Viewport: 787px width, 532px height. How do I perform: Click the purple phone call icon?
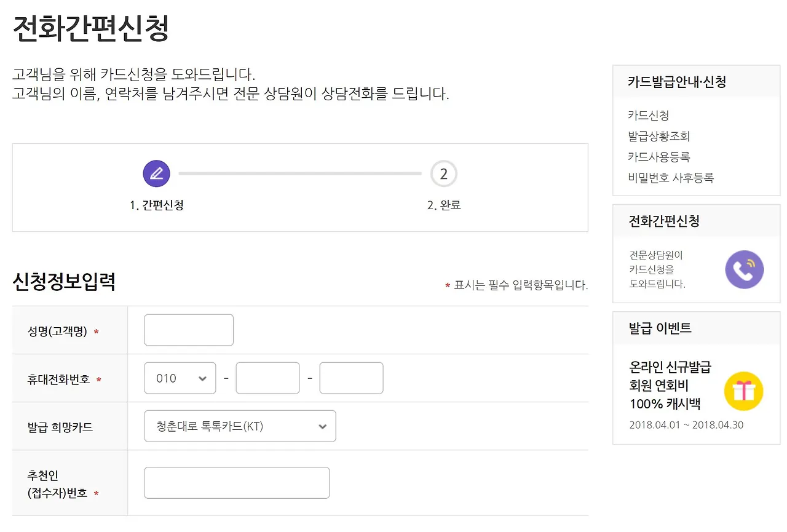[x=744, y=269]
